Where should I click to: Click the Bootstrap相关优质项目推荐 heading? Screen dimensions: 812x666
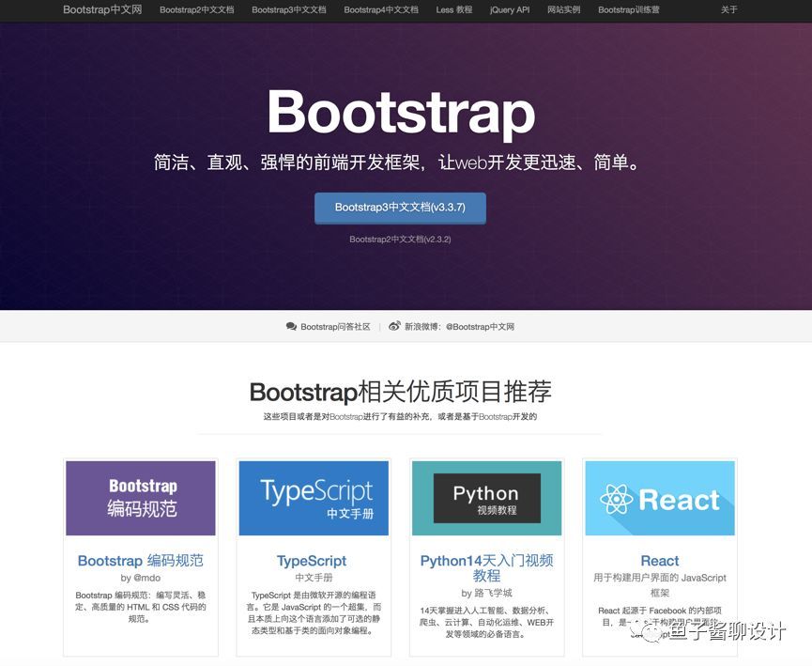tap(400, 392)
